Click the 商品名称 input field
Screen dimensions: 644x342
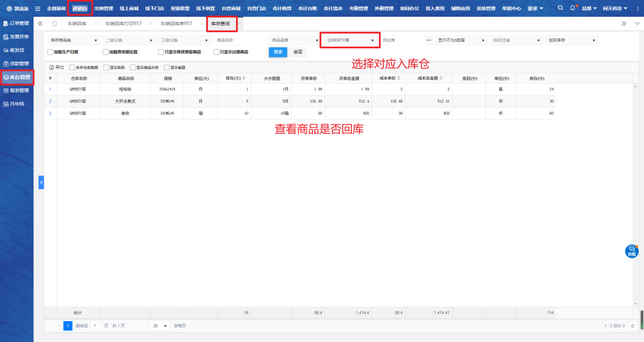click(x=240, y=41)
